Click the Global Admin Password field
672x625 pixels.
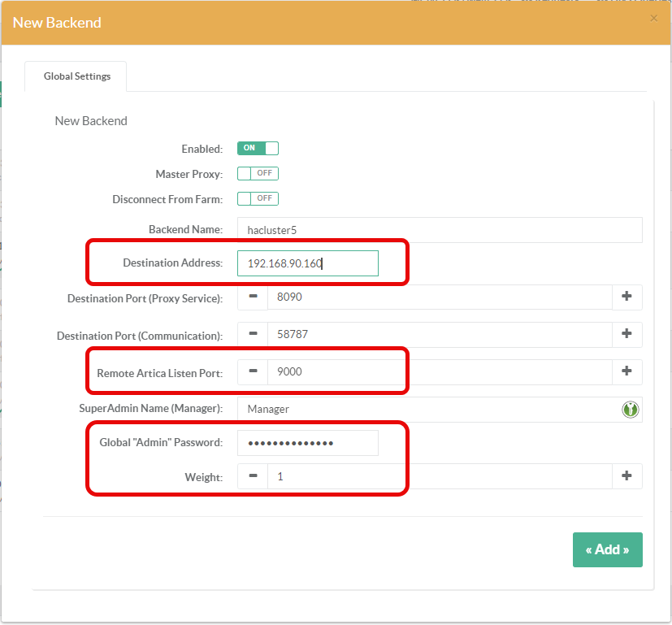coord(307,443)
